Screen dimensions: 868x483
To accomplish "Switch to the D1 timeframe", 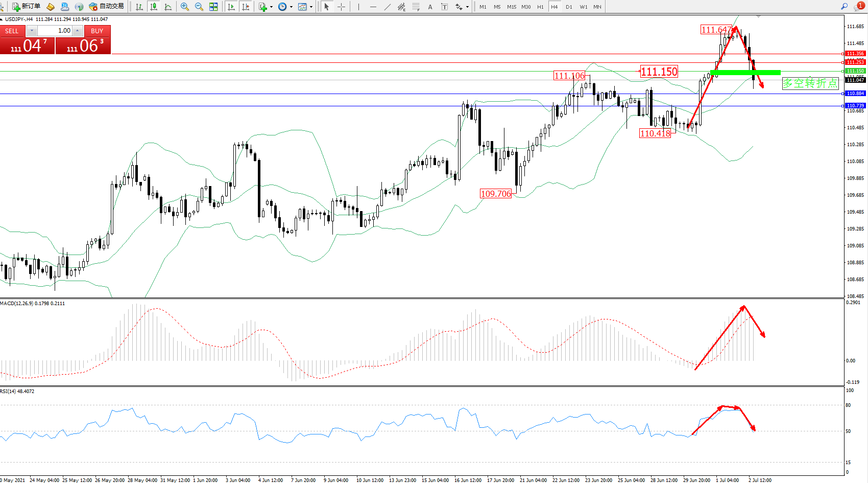I will 569,7.
